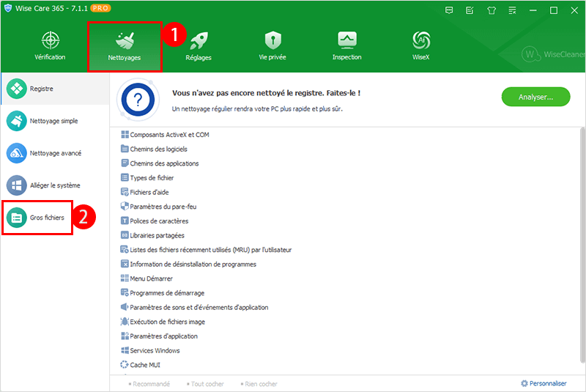Click the Tout cocher link
The image size is (586, 392).
[x=205, y=384]
